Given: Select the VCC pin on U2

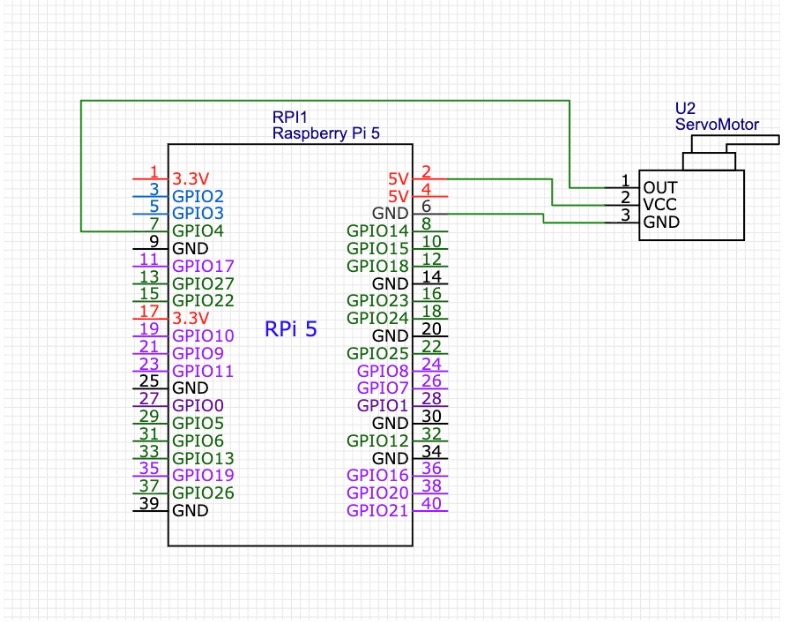Looking at the screenshot, I should (x=661, y=204).
